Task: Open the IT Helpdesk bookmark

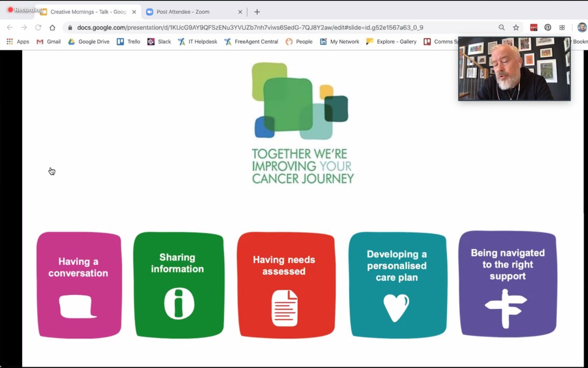Action: (x=197, y=42)
